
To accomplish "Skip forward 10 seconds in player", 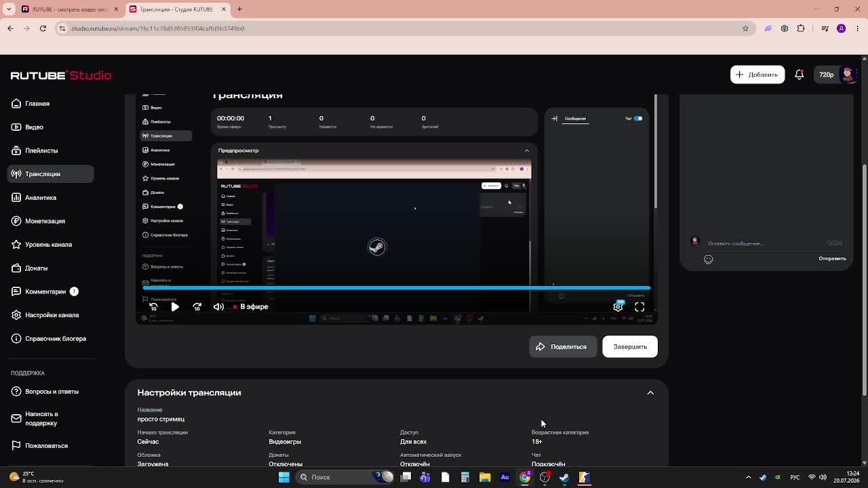I will (197, 307).
